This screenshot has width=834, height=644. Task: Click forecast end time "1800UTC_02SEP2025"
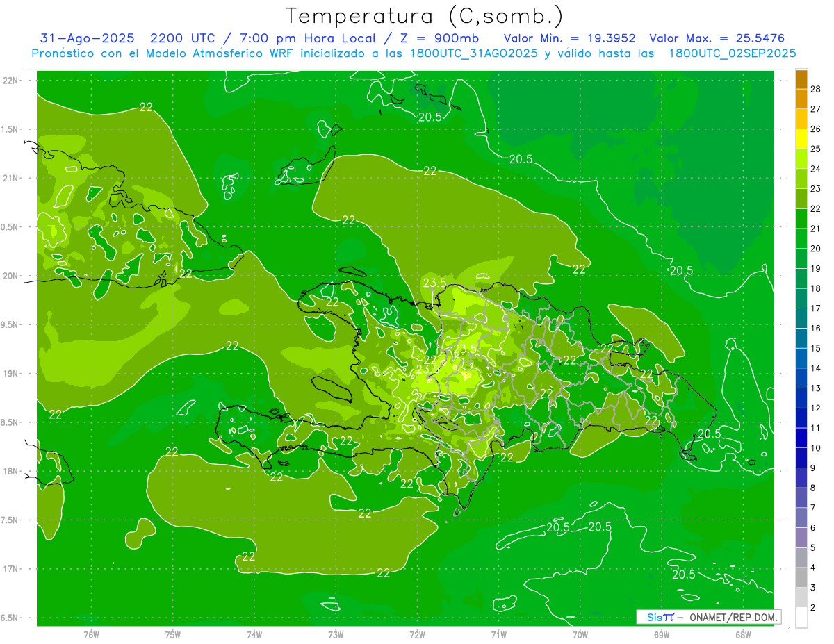[732, 53]
